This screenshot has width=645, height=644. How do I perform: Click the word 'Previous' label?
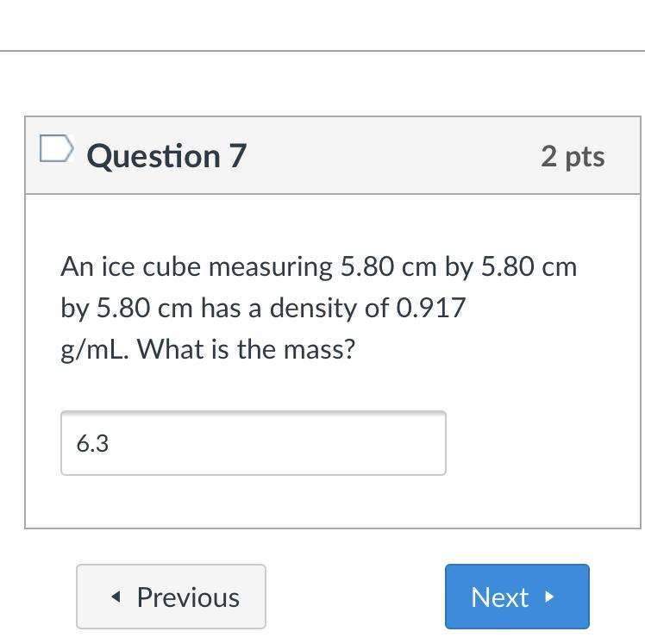point(188,597)
